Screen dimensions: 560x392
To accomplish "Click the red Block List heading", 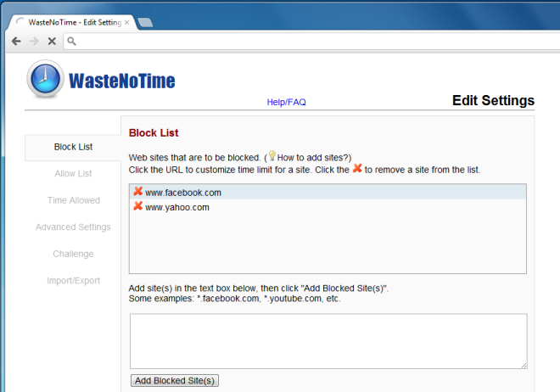I will 154,133.
